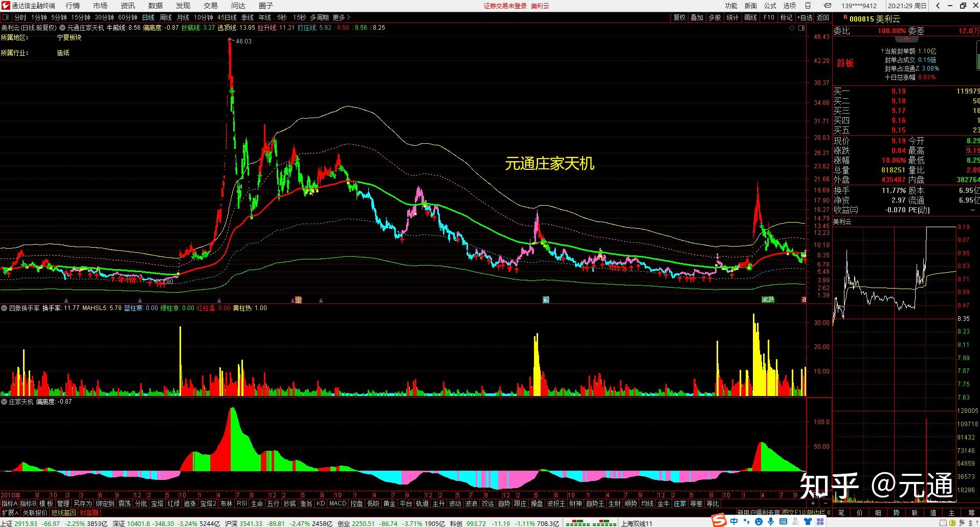Open the mail message icon
The width and height of the screenshot is (980, 527).
click(x=828, y=6)
